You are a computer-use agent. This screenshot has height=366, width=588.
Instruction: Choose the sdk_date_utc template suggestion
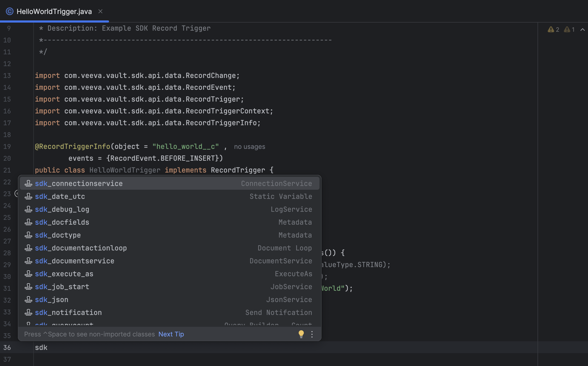[170, 196]
